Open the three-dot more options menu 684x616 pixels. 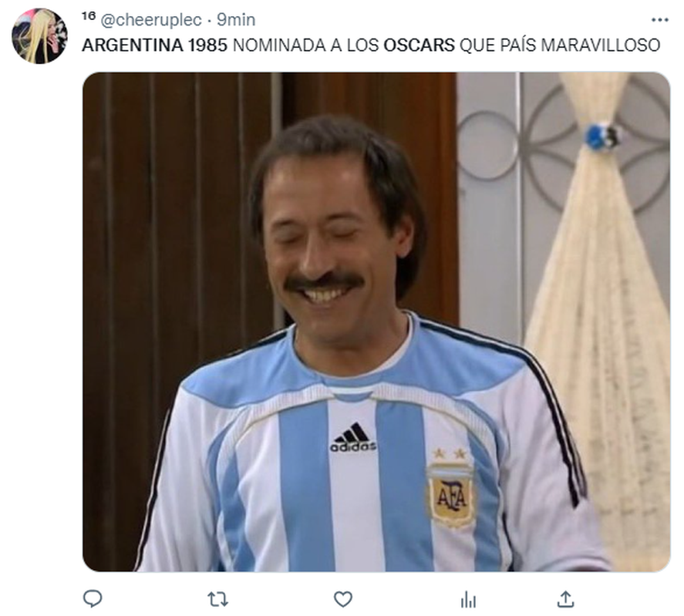[659, 19]
